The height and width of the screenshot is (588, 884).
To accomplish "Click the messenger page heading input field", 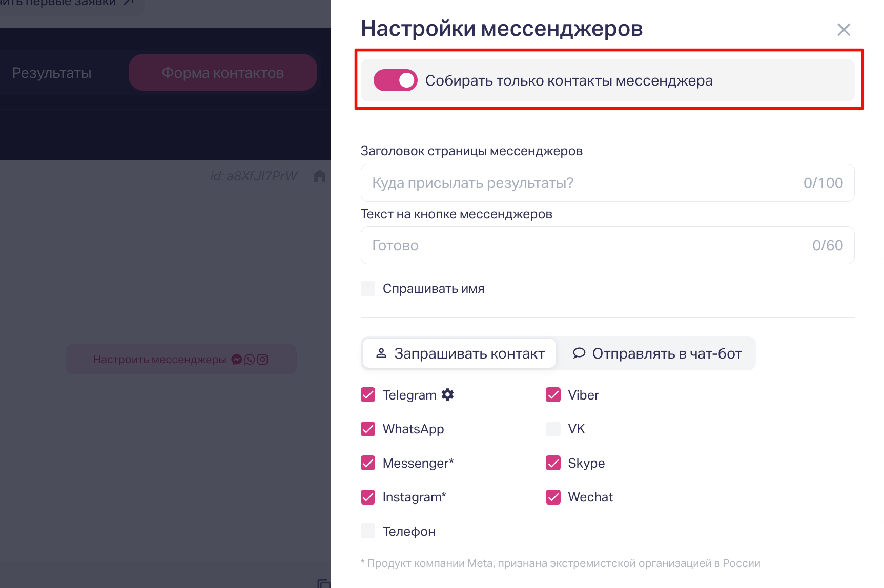I will [607, 183].
